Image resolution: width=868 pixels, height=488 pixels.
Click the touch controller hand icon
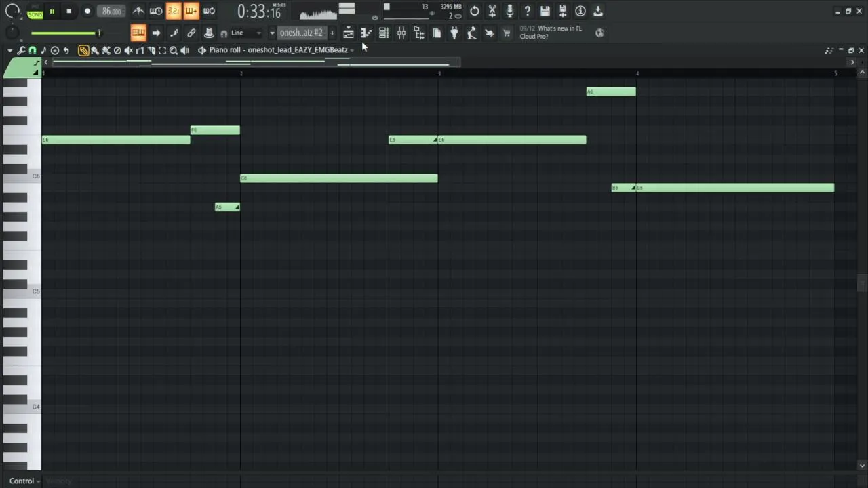(x=489, y=33)
